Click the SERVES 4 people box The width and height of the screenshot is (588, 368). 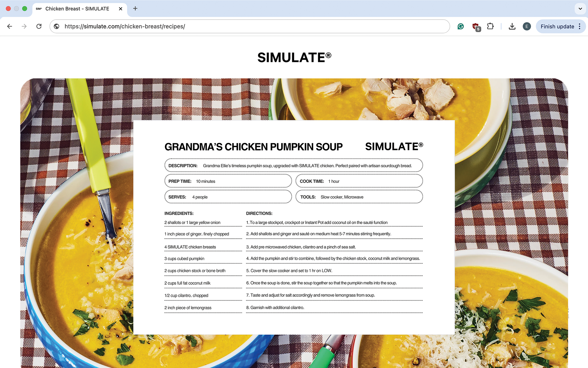click(228, 197)
